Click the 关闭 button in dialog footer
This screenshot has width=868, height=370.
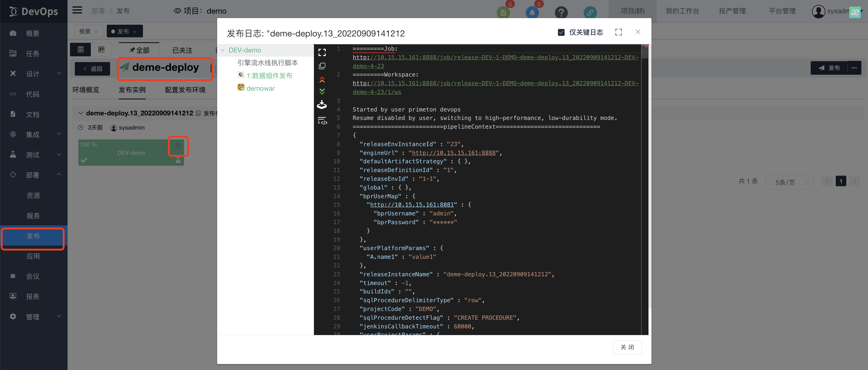click(627, 347)
